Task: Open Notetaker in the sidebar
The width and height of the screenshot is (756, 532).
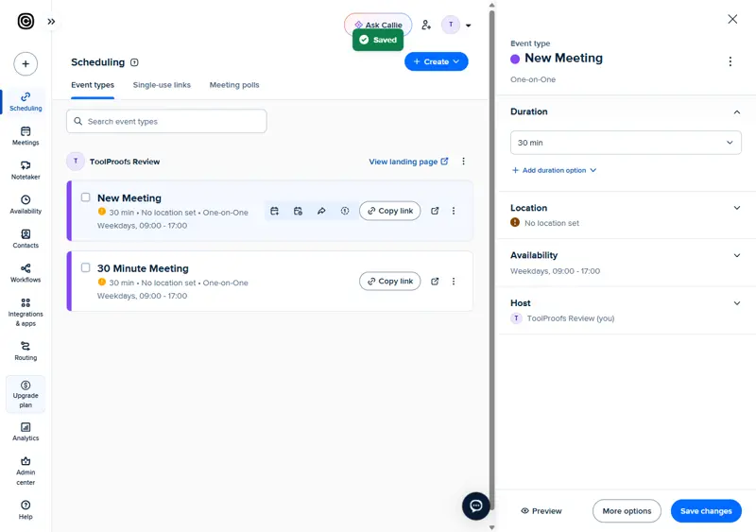Action: 26,170
